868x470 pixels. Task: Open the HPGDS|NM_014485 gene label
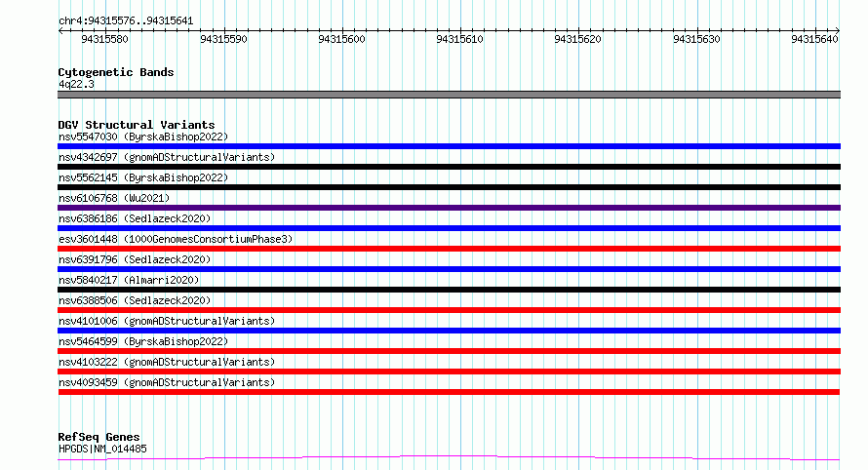click(x=102, y=449)
